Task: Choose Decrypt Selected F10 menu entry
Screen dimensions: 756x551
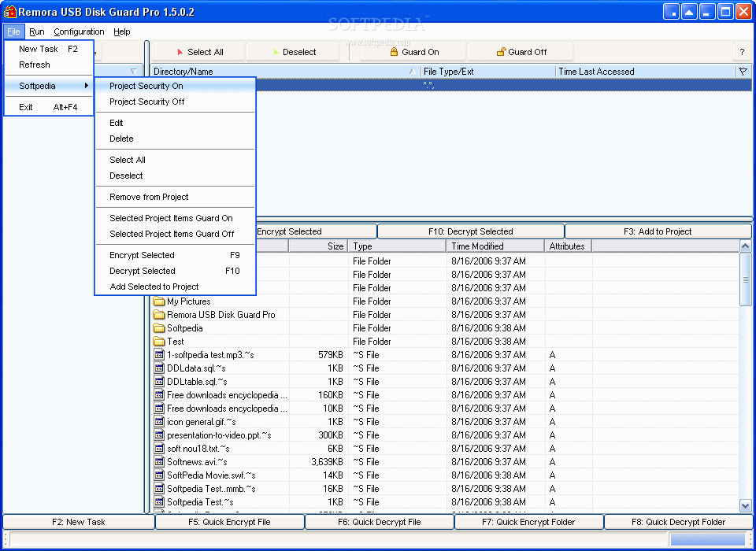Action: point(175,271)
